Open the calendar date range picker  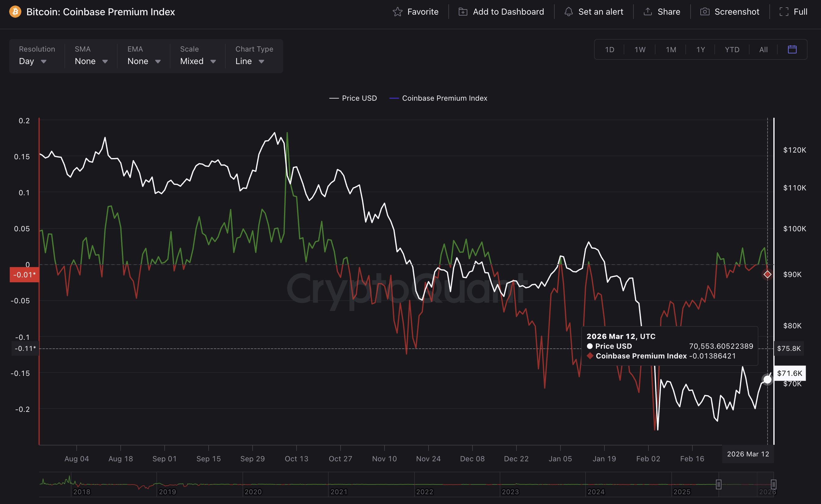pyautogui.click(x=792, y=49)
